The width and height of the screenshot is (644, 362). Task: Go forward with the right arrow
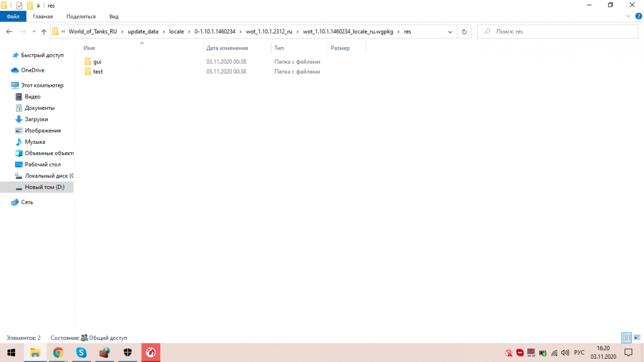[x=23, y=32]
